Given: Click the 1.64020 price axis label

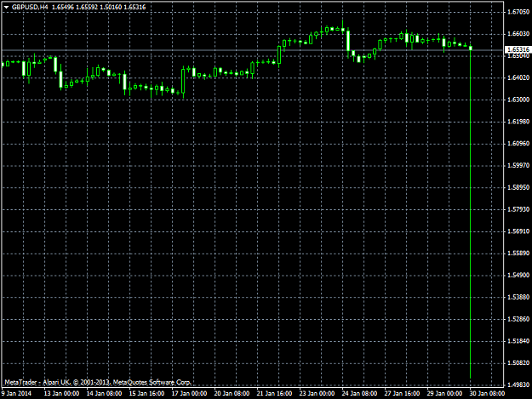Looking at the screenshot, I should pyautogui.click(x=518, y=77).
